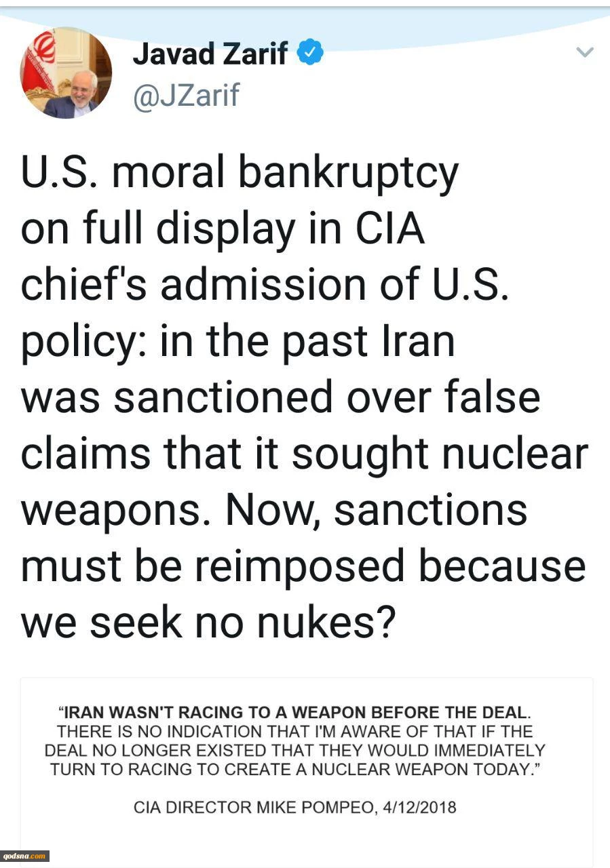
Task: Click the light blue header bar
Action: 305,20
